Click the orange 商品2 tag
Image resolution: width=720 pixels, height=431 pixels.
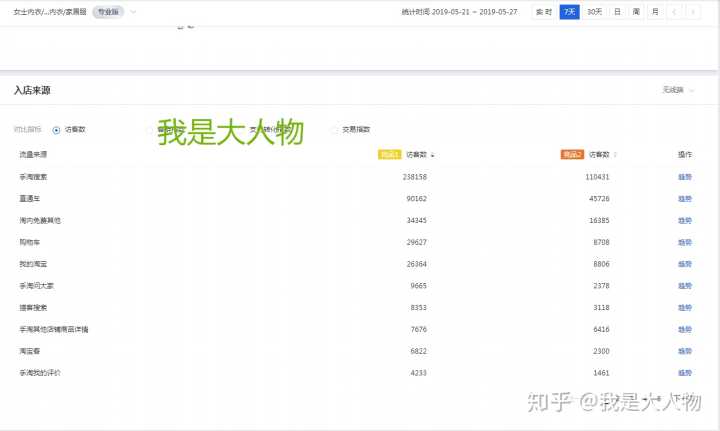[572, 155]
